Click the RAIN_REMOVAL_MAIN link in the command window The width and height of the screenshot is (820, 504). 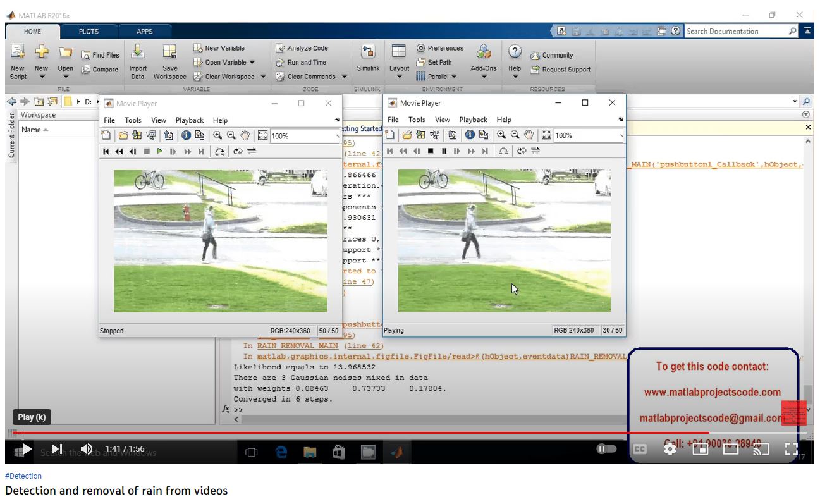tap(297, 346)
